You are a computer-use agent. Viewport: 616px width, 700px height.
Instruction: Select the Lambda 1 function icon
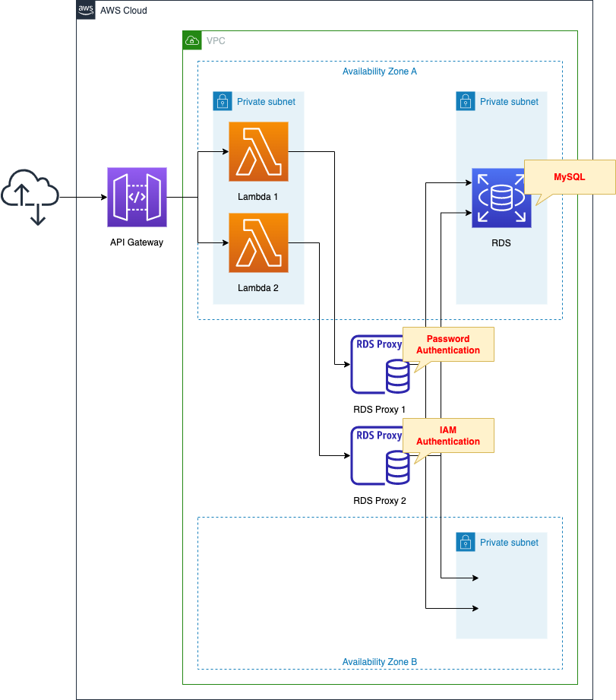click(258, 152)
